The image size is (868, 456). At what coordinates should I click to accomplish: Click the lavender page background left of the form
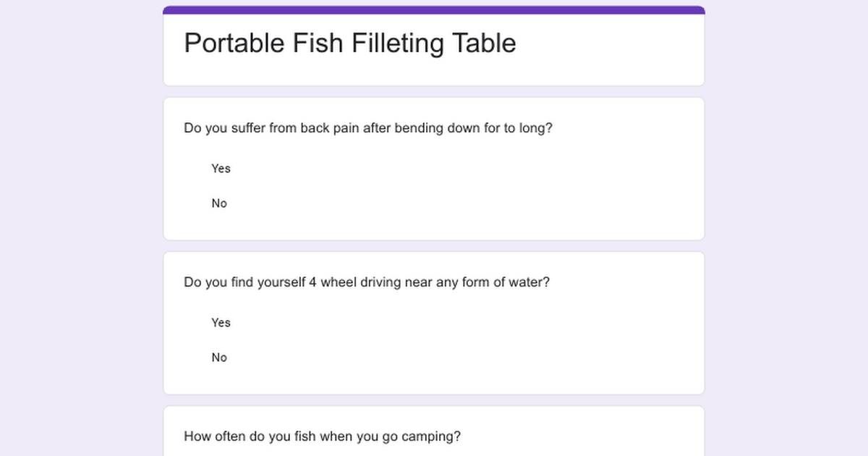point(80,232)
